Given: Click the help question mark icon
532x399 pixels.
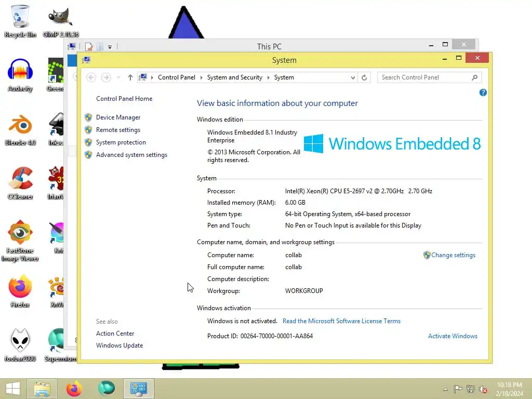Looking at the screenshot, I should 483,92.
